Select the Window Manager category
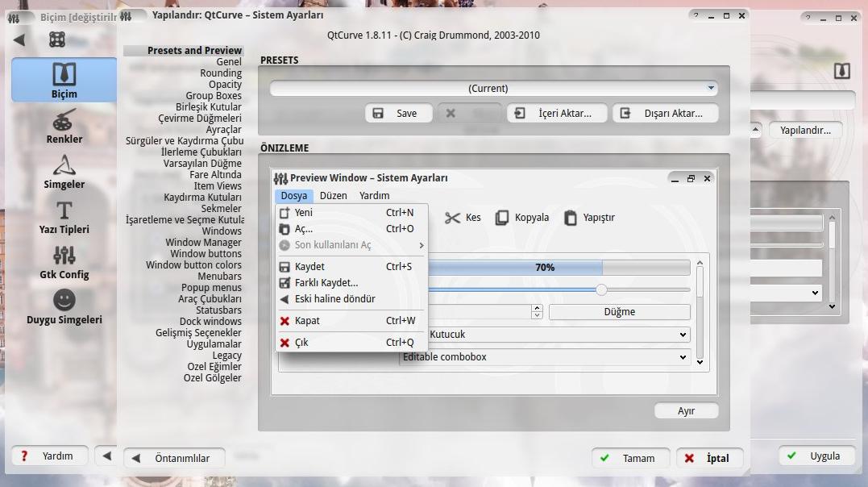This screenshot has height=487, width=868. pos(203,242)
